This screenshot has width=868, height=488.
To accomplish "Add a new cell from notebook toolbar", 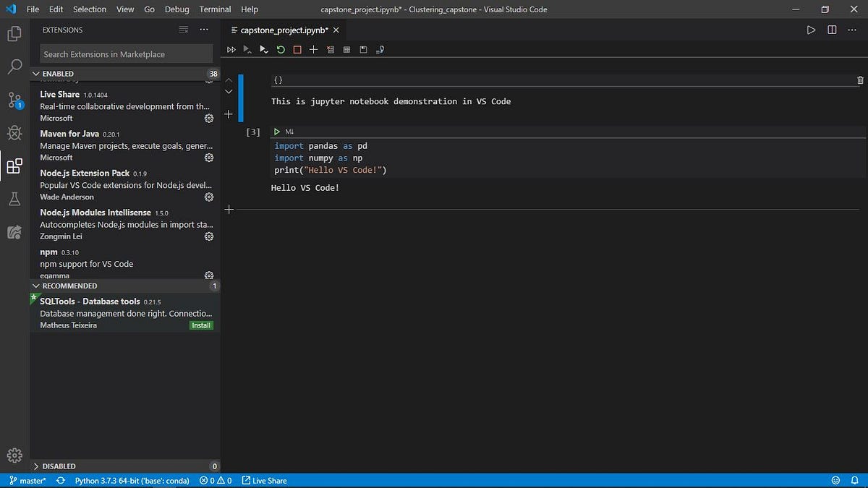I will [313, 50].
